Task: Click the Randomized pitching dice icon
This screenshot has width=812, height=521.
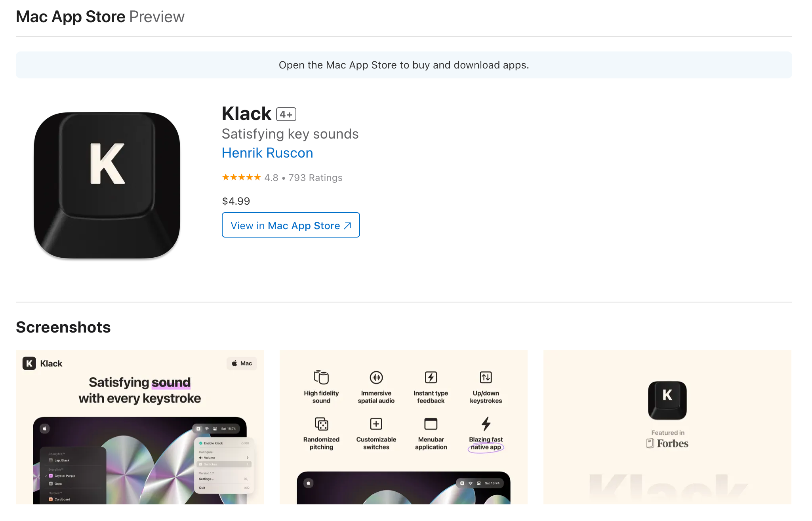Action: pos(321,424)
